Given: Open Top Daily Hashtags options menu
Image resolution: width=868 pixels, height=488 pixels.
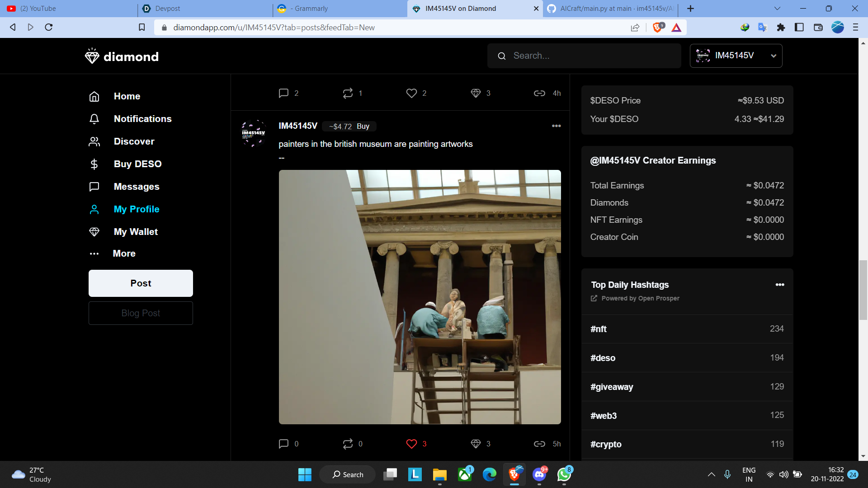Looking at the screenshot, I should [x=779, y=285].
